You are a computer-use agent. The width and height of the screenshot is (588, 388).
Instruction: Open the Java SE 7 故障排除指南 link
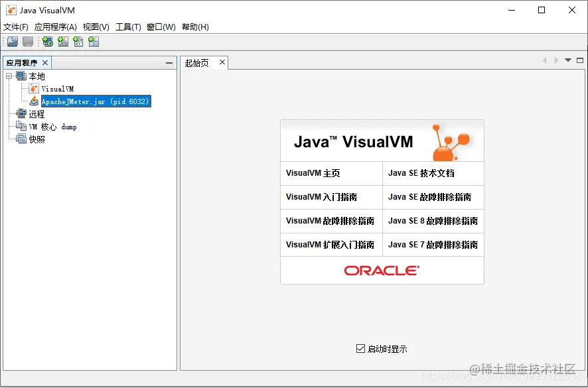433,245
